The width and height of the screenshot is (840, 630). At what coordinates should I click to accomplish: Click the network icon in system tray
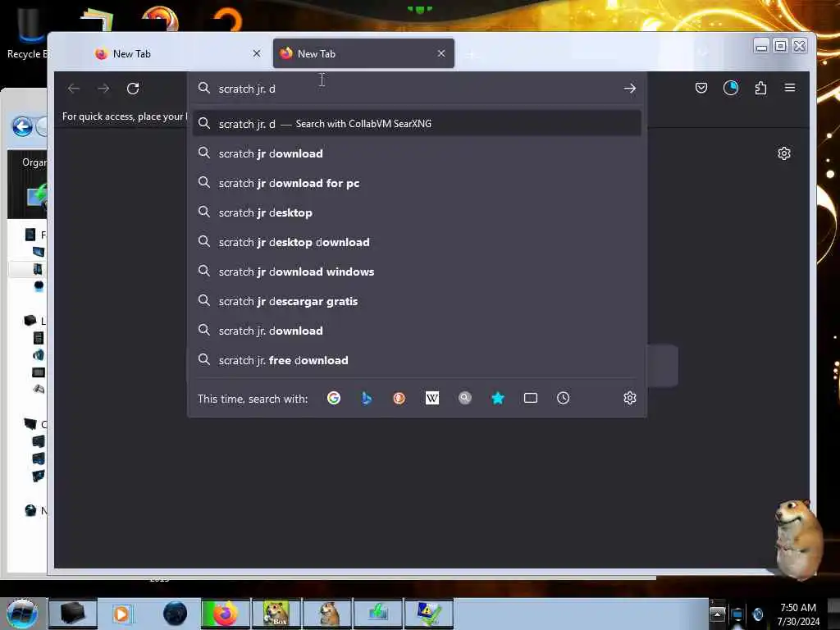click(737, 614)
